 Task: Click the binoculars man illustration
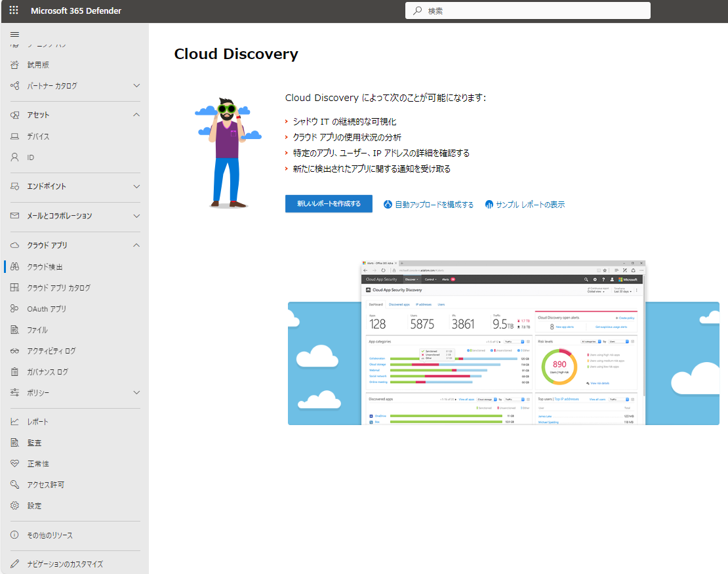coord(228,152)
